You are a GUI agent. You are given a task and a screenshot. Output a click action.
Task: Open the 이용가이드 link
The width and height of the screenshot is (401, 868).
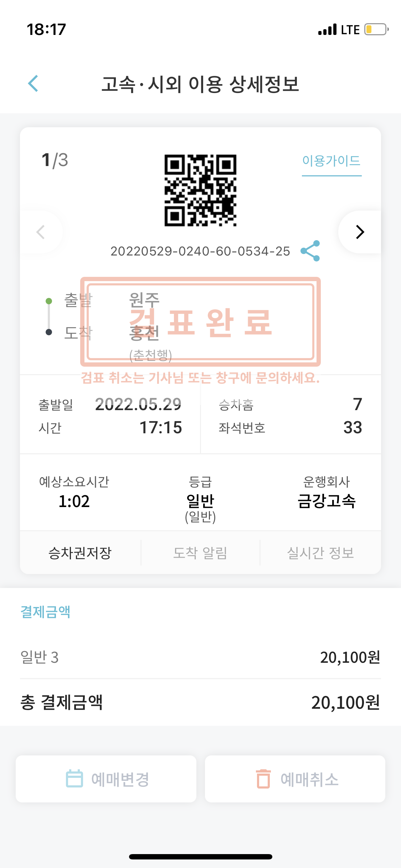[331, 161]
